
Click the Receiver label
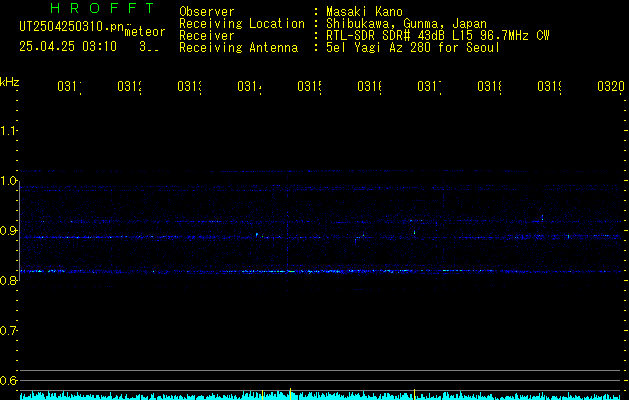207,36
